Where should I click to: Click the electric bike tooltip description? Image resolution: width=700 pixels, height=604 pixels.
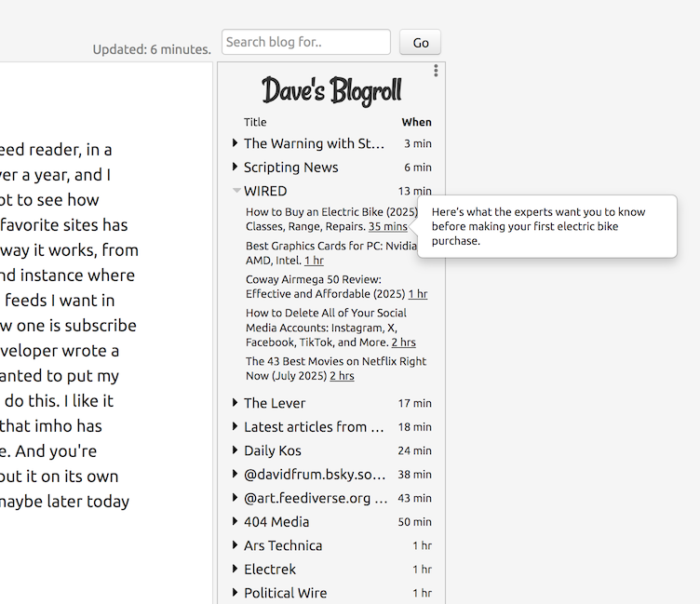pyautogui.click(x=538, y=226)
